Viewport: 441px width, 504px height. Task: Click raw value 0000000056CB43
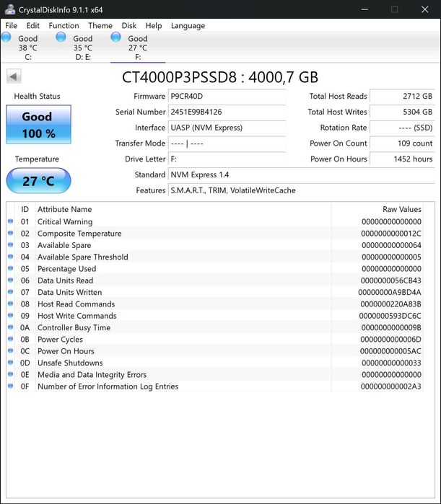pyautogui.click(x=390, y=280)
